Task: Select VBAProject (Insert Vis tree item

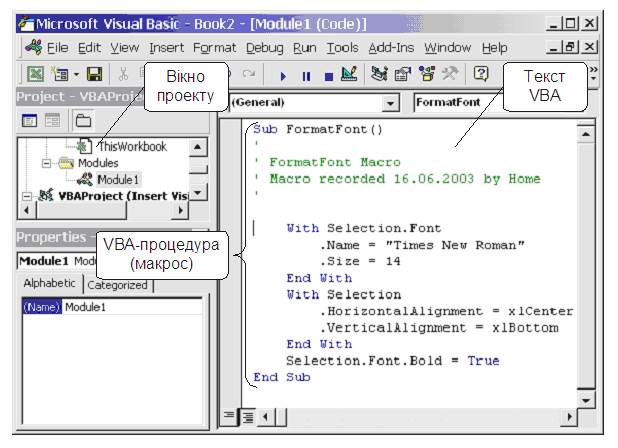Action: pos(123,196)
